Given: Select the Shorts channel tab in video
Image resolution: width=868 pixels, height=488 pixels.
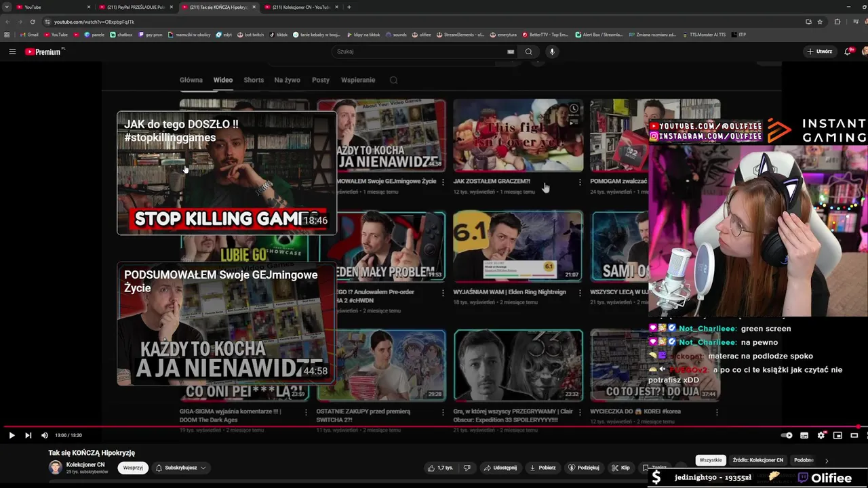Looking at the screenshot, I should [x=254, y=80].
